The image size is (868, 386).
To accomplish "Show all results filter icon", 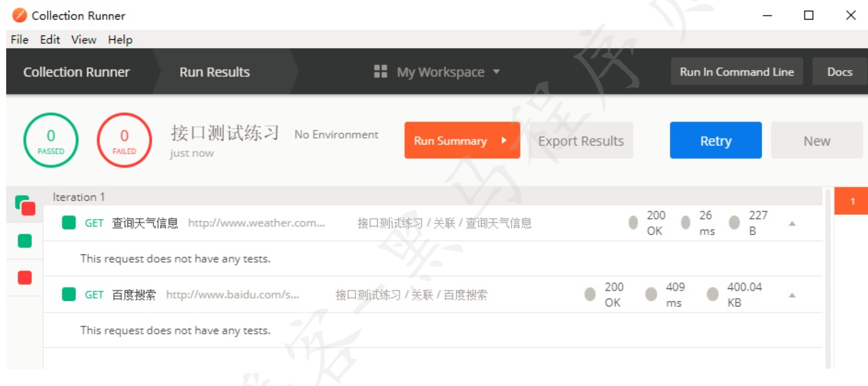I will tap(25, 205).
